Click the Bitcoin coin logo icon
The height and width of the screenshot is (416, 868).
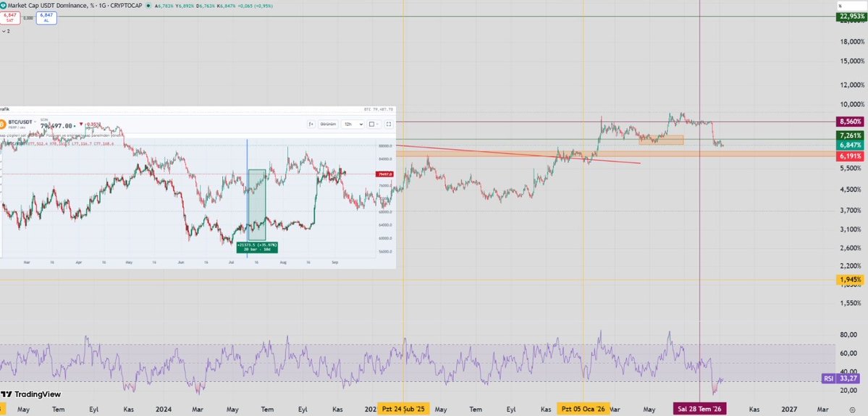(x=3, y=124)
